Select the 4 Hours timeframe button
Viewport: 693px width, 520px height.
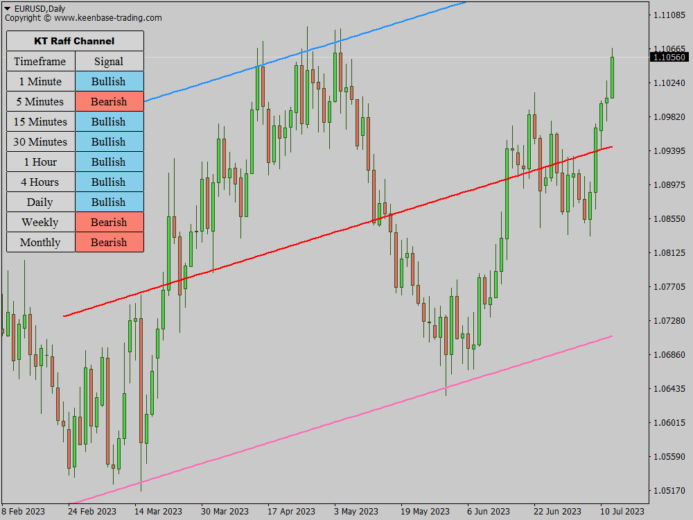41,182
